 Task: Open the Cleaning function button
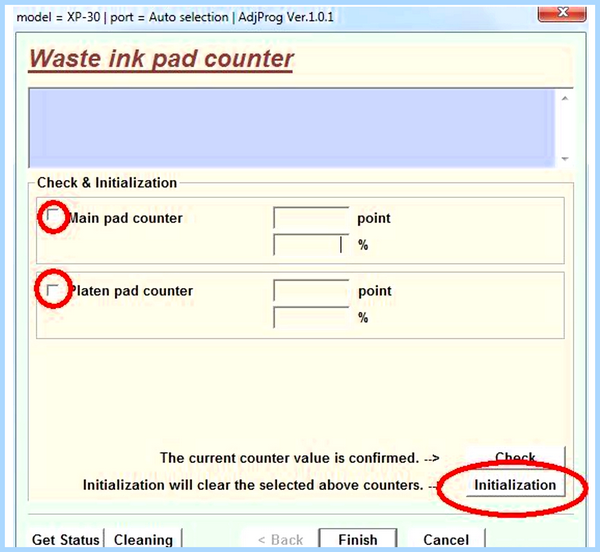tap(143, 539)
